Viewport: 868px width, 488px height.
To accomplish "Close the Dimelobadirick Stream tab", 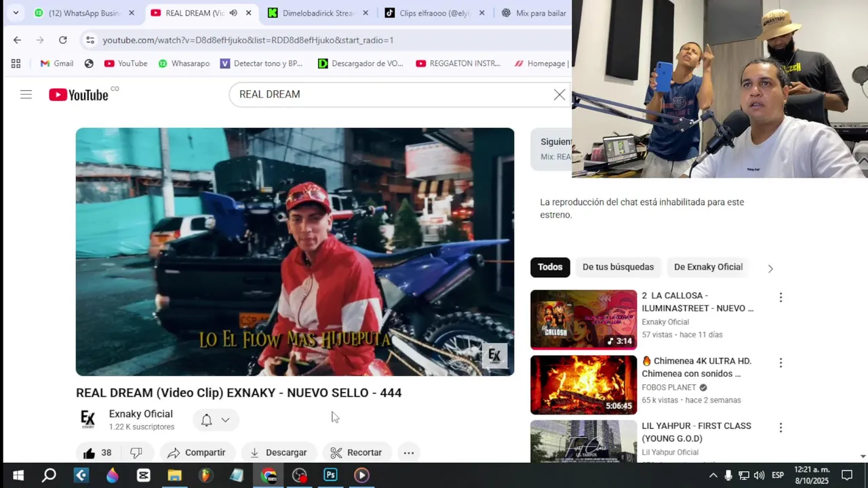I will 366,13.
